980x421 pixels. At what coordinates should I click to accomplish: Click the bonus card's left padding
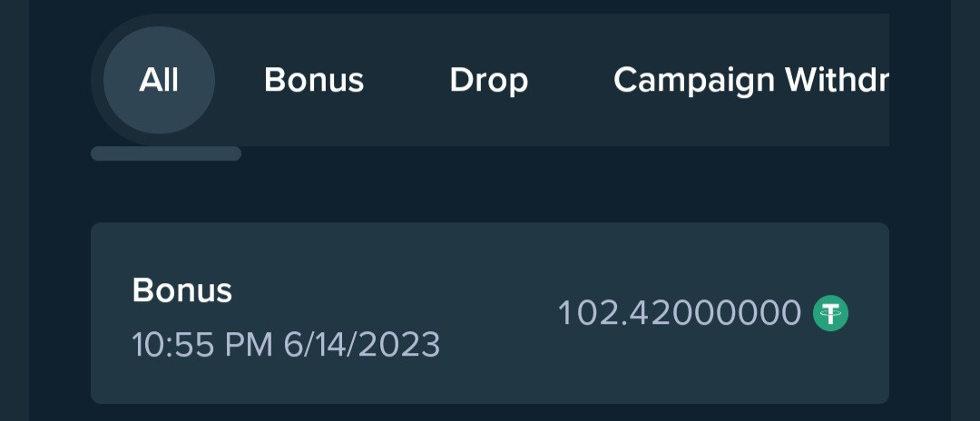(x=112, y=313)
